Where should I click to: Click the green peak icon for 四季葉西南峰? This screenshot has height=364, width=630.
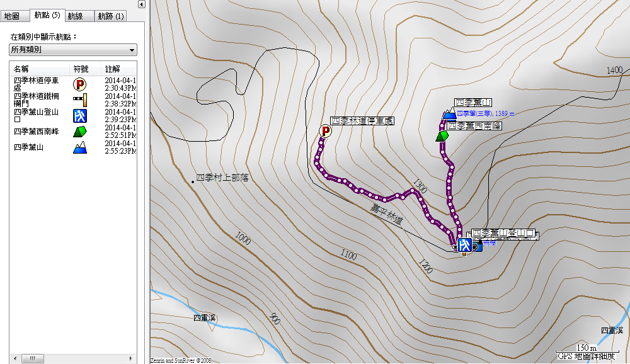[80, 132]
